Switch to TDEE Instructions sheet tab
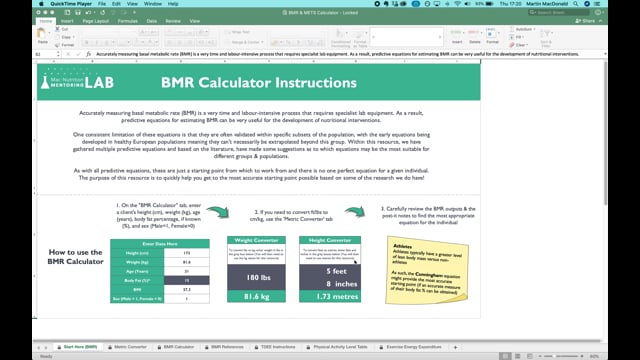 pos(275,347)
